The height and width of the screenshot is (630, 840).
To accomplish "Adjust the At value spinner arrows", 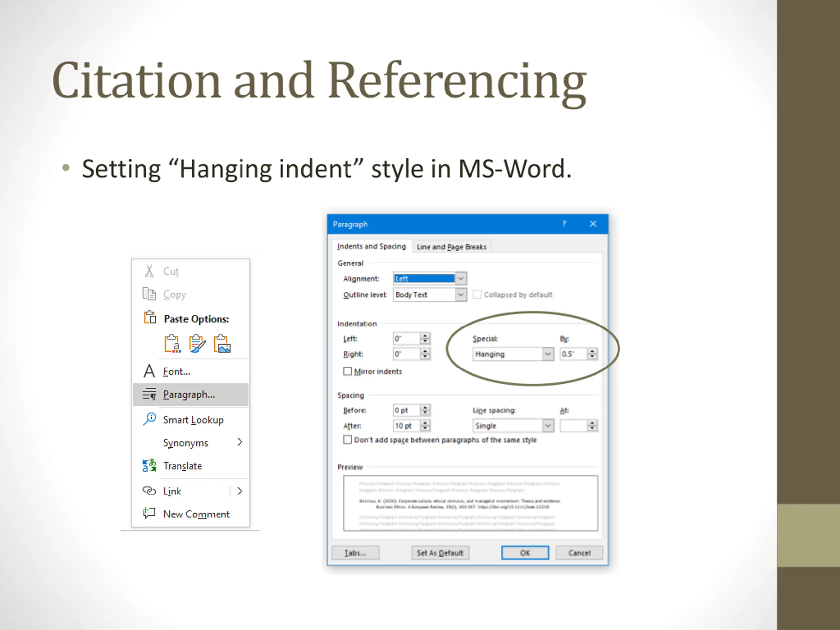I will coord(592,426).
